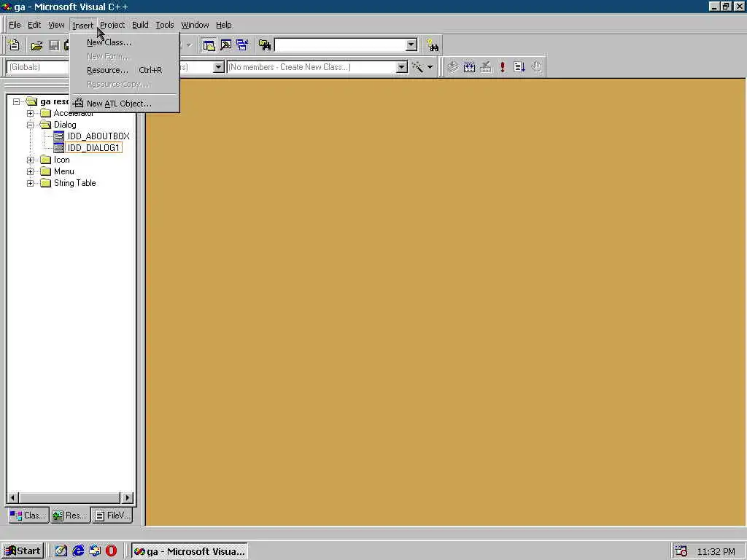Image resolution: width=747 pixels, height=560 pixels.
Task: Click the Find in Files icon
Action: 265,45
